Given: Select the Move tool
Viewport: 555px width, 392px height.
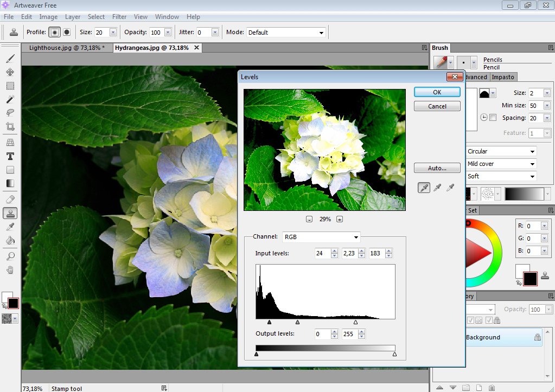Looking at the screenshot, I should (11, 72).
